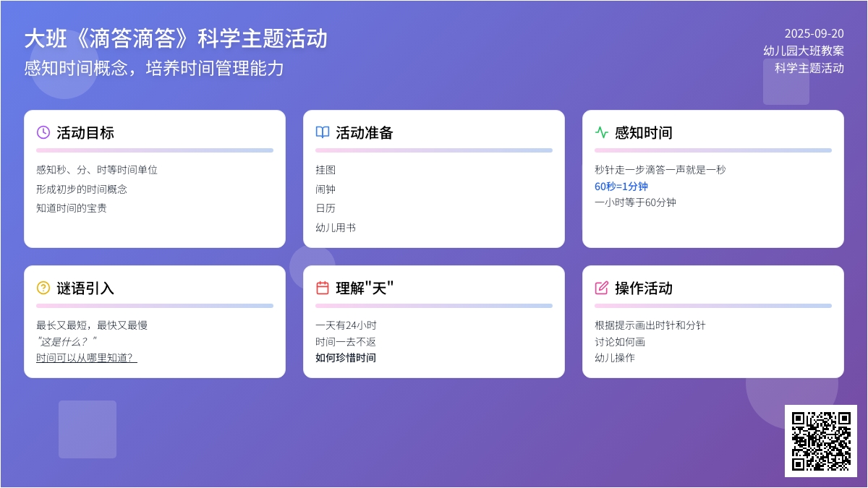Click the open book icon beside 活动准备
The image size is (868, 488).
[x=323, y=132]
